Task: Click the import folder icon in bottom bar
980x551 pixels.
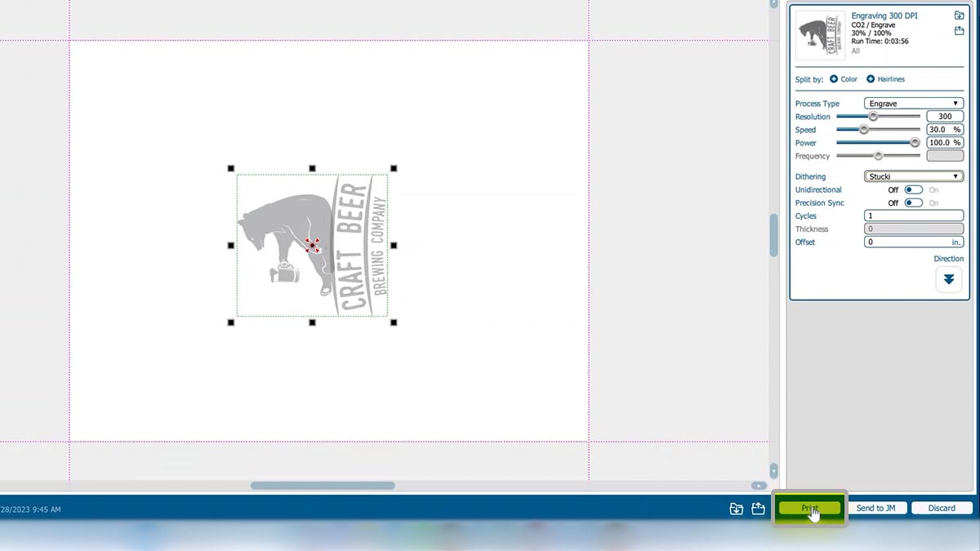Action: [x=736, y=509]
